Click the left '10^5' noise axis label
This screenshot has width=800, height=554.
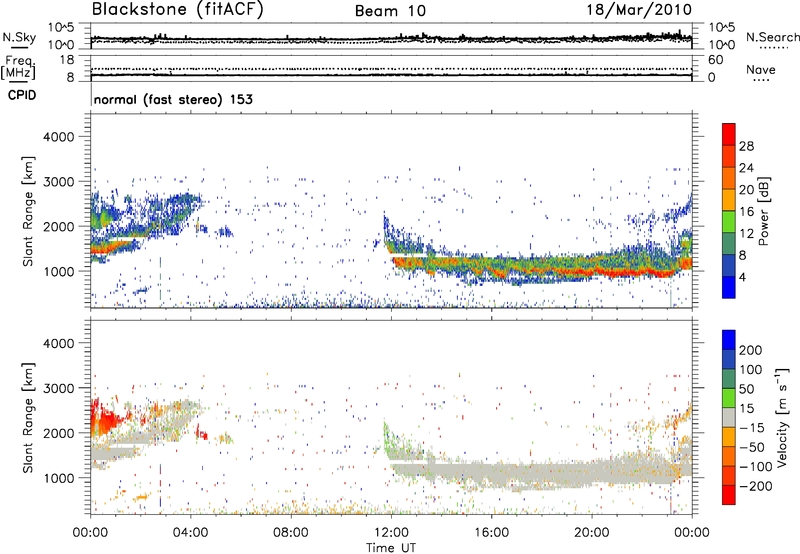(x=61, y=28)
